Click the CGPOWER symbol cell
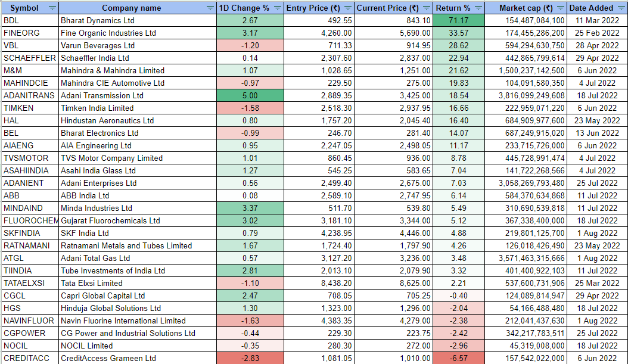The width and height of the screenshot is (628, 364). (x=30, y=333)
